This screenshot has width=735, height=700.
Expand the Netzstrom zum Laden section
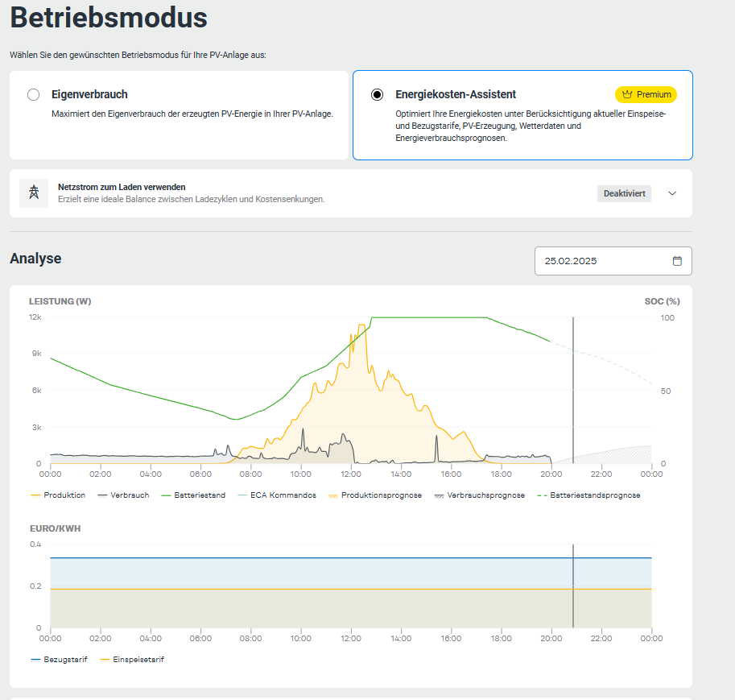(x=672, y=193)
